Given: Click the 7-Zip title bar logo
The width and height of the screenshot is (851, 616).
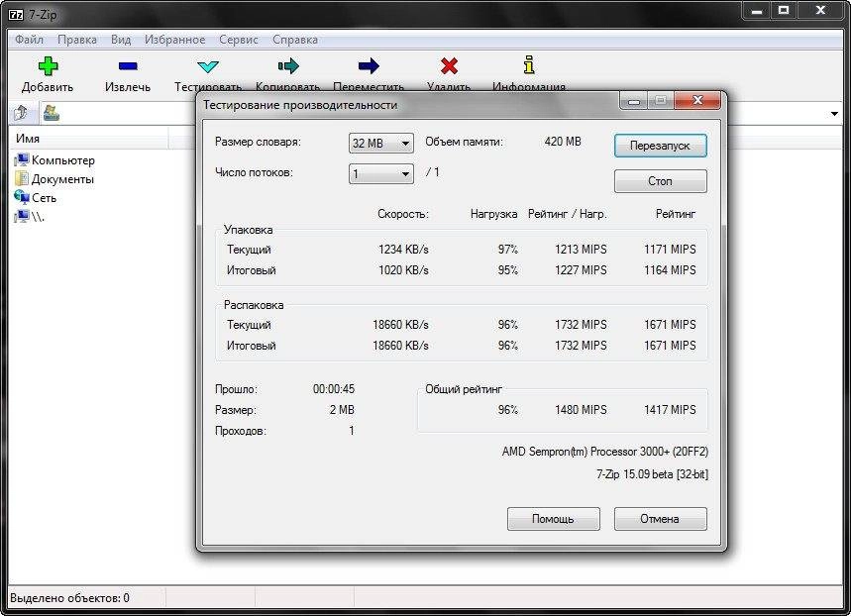Looking at the screenshot, I should (x=16, y=15).
